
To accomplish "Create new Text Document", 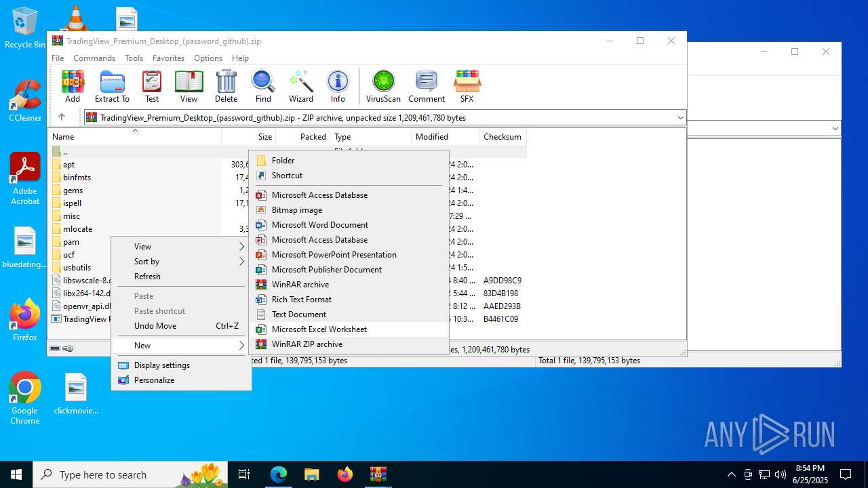I will [349, 314].
